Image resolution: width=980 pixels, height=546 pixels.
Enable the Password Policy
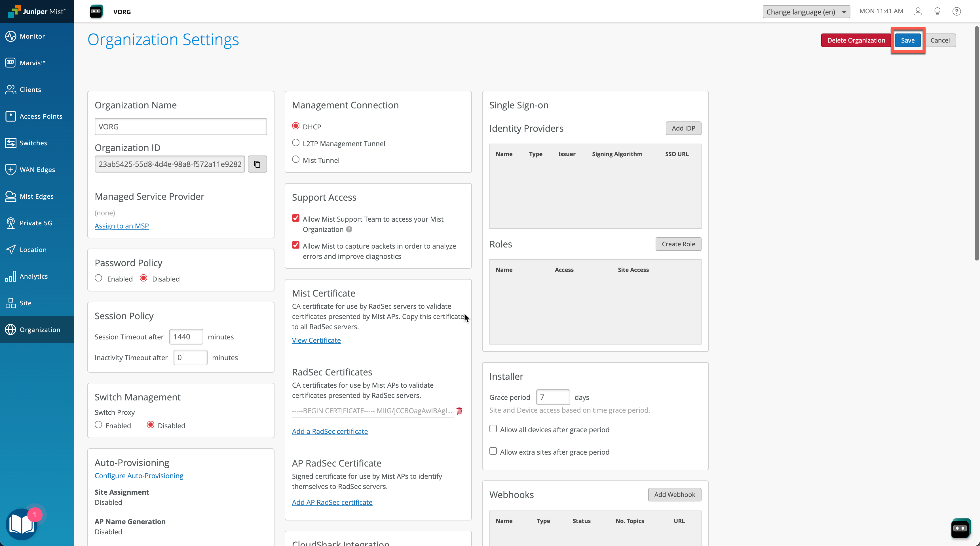(x=98, y=278)
